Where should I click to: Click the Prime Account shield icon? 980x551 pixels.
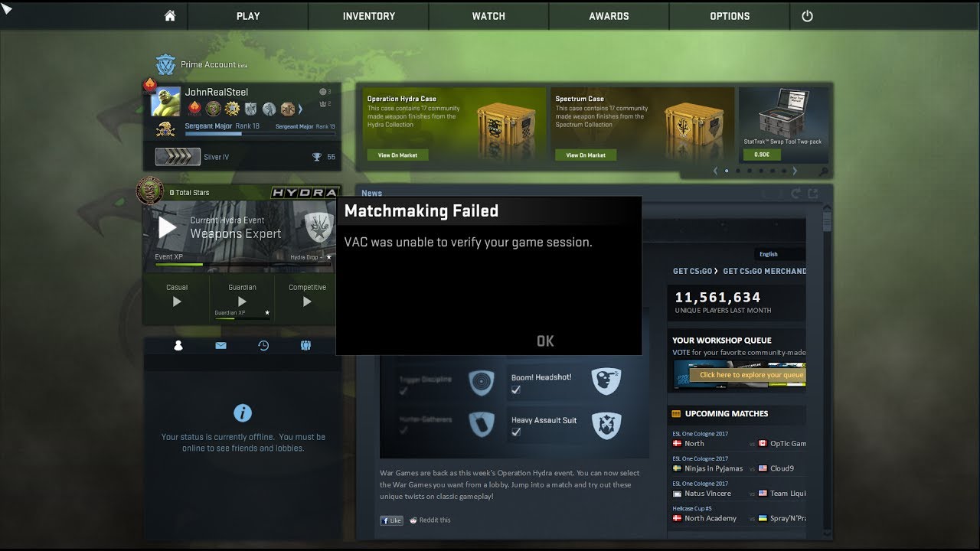pyautogui.click(x=165, y=64)
